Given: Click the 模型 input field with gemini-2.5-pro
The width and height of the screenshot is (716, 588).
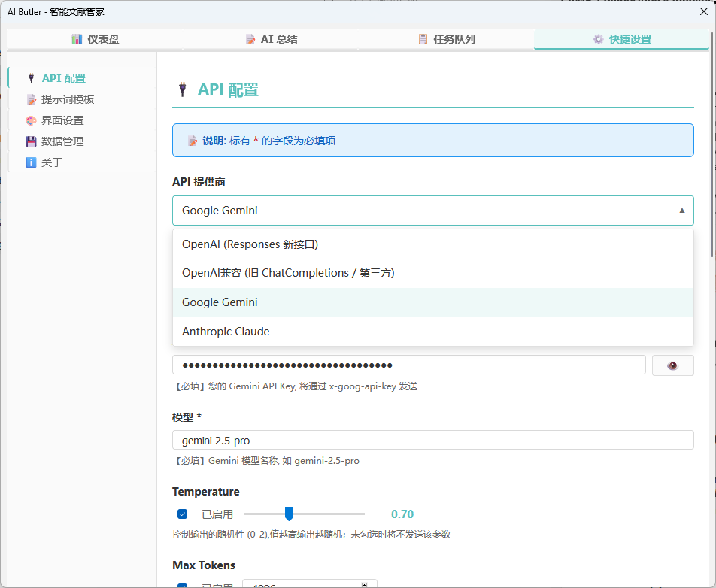Looking at the screenshot, I should pyautogui.click(x=432, y=441).
